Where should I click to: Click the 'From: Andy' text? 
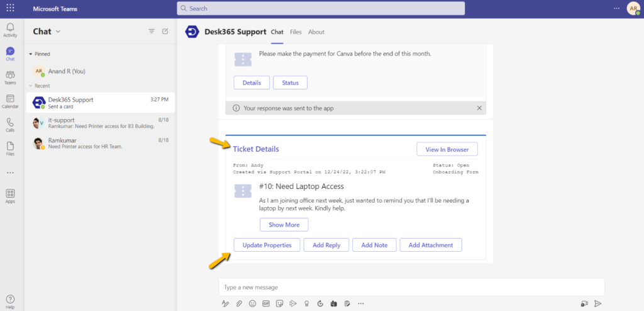[x=248, y=166]
